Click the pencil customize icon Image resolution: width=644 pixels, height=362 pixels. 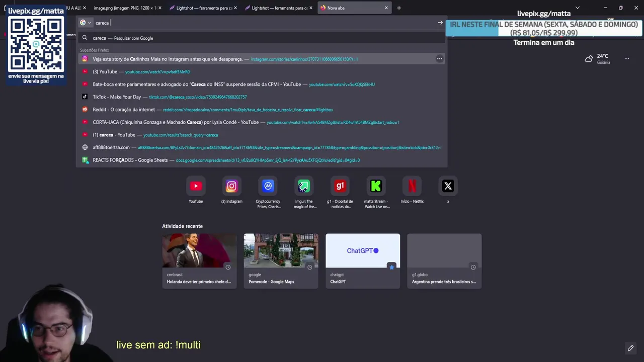[630, 348]
